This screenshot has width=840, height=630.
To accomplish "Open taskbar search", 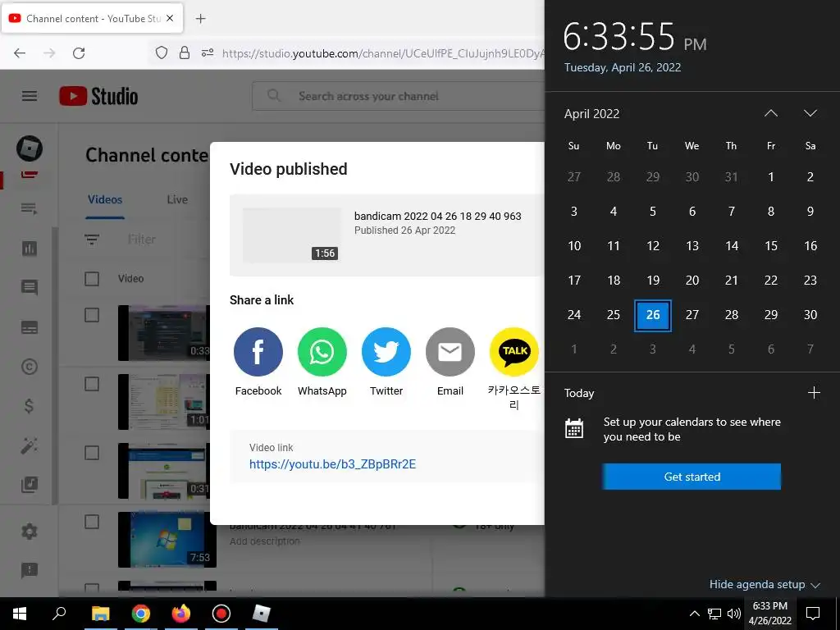I will [59, 614].
